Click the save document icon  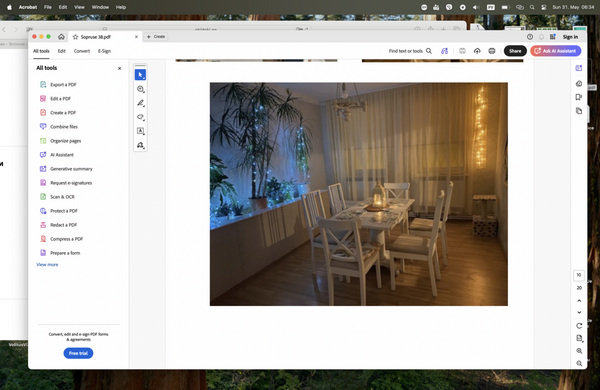462,51
